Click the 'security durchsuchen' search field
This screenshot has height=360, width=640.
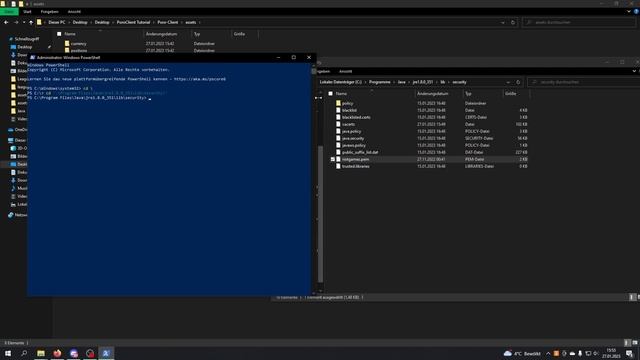click(x=584, y=82)
